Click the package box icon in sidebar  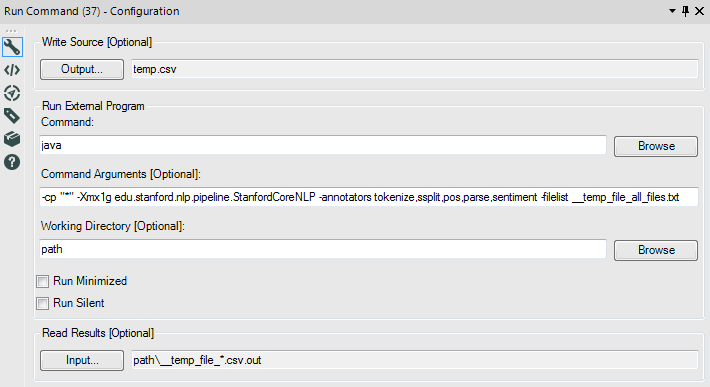(12, 139)
